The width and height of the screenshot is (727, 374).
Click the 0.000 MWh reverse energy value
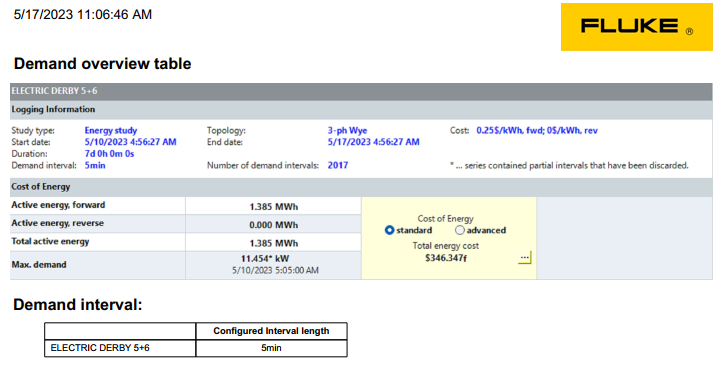(x=274, y=225)
